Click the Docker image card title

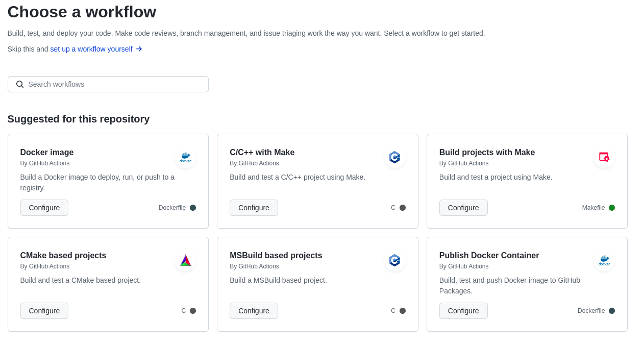coord(47,152)
